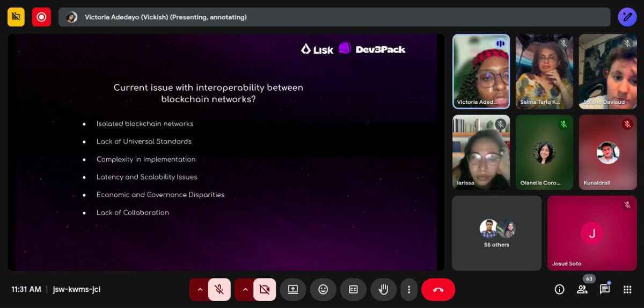
Task: Click Kunaldrall's round avatar
Action: tap(608, 153)
